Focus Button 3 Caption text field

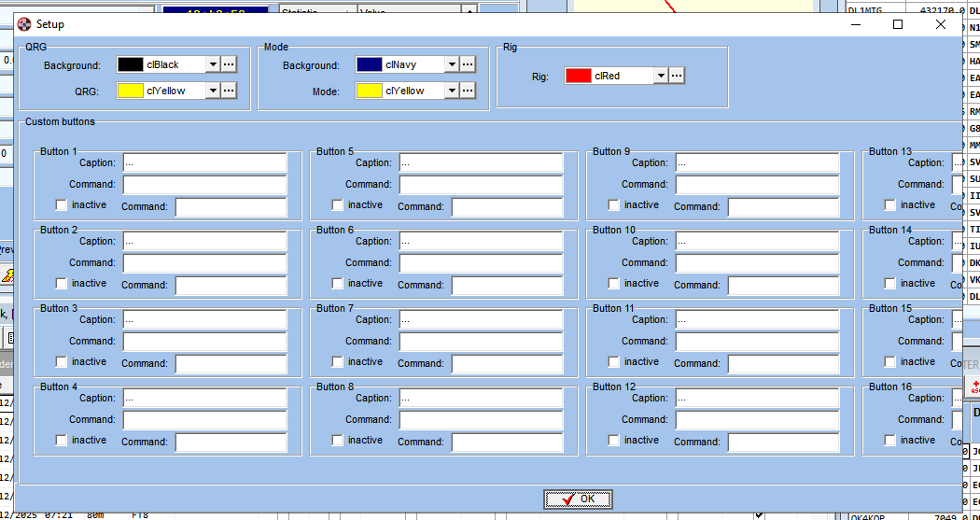pyautogui.click(x=204, y=319)
